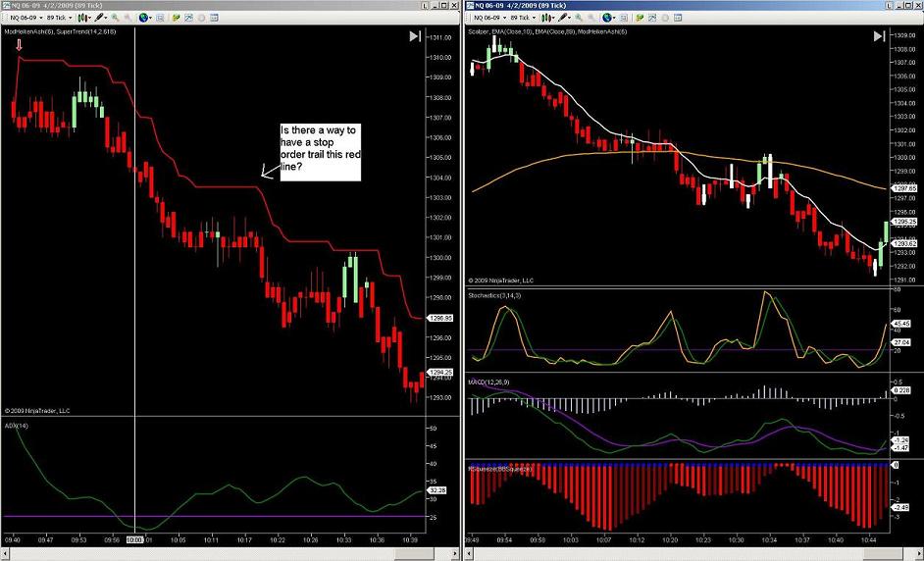
Task: Open the 89 Tick interval dropdown in the left chart
Action: point(60,18)
